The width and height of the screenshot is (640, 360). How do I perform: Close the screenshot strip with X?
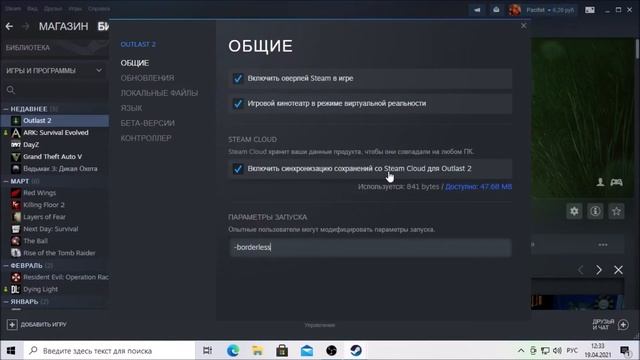(618, 270)
